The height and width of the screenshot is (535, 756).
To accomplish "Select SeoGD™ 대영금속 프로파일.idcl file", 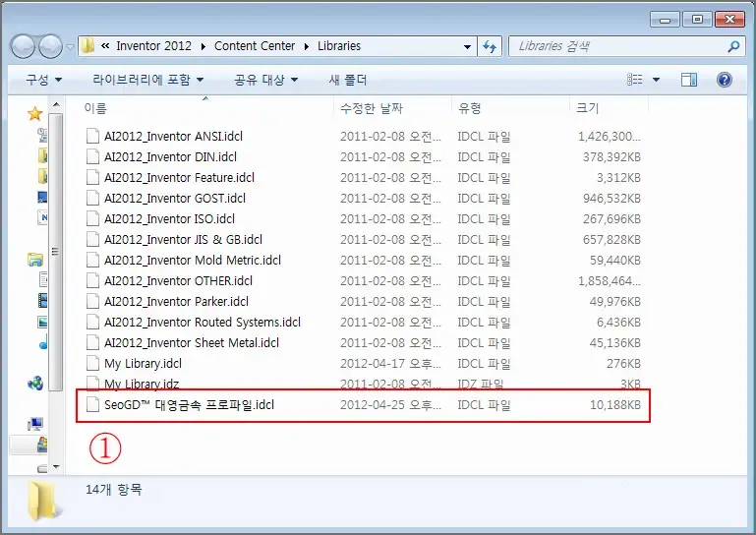I will [189, 405].
